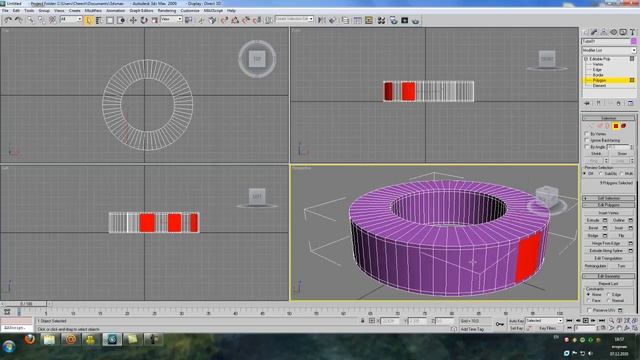Switch to the Modify command panel tab

click(x=594, y=32)
